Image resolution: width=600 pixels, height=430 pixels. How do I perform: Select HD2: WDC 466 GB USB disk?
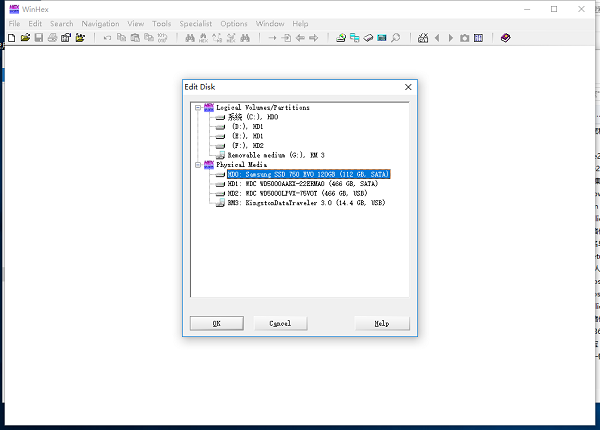[297, 194]
